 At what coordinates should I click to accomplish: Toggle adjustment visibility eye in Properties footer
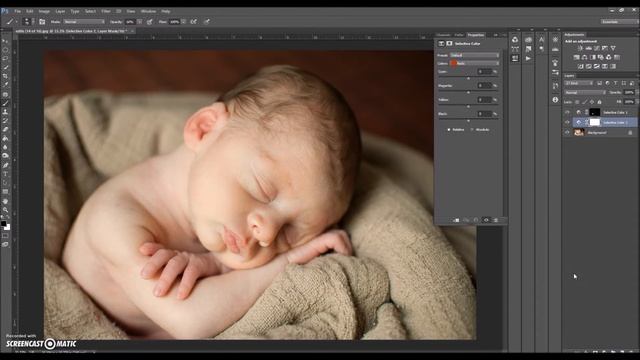pyautogui.click(x=486, y=220)
